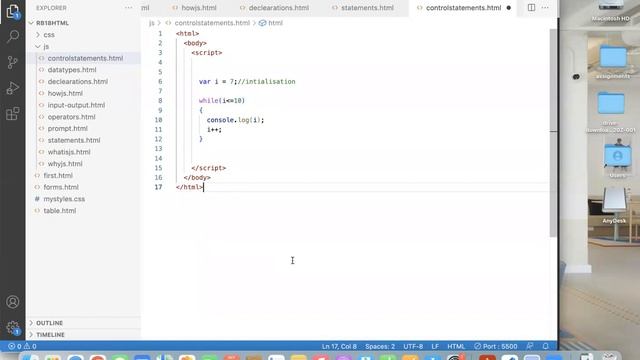Screen dimensions: 640x360
Task: Open whatisjs.html in file tree
Action: coord(69,152)
